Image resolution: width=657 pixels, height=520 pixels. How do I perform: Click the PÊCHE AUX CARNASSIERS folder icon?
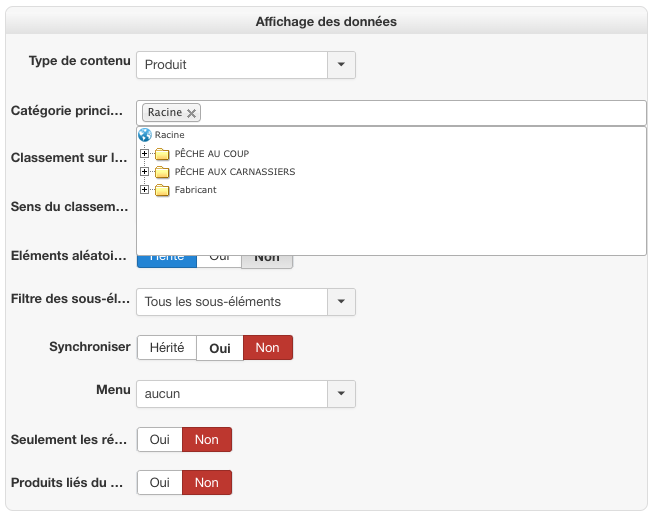[x=162, y=172]
